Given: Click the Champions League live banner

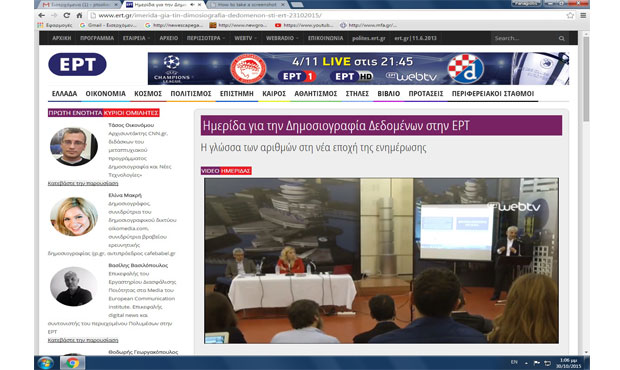Looking at the screenshot, I should (358, 68).
